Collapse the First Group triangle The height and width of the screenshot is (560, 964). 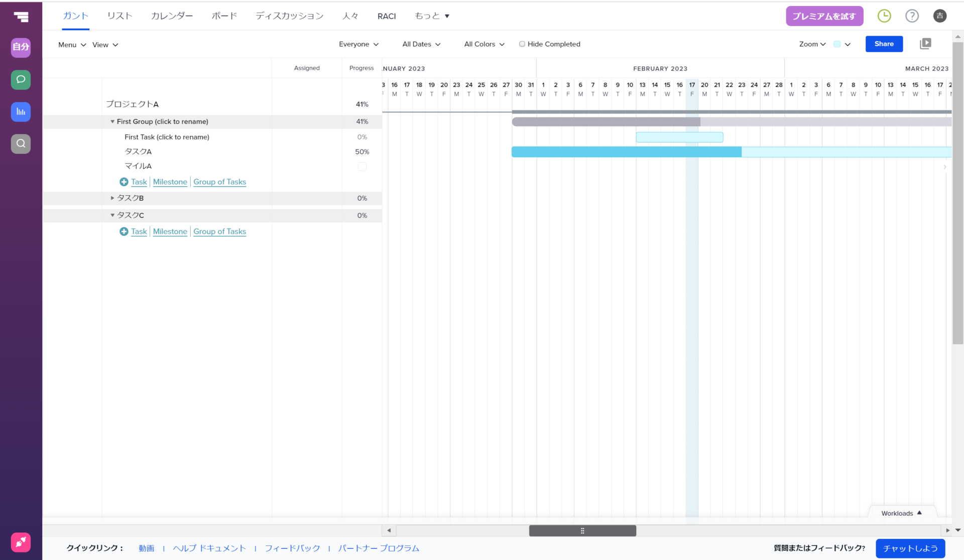(112, 121)
